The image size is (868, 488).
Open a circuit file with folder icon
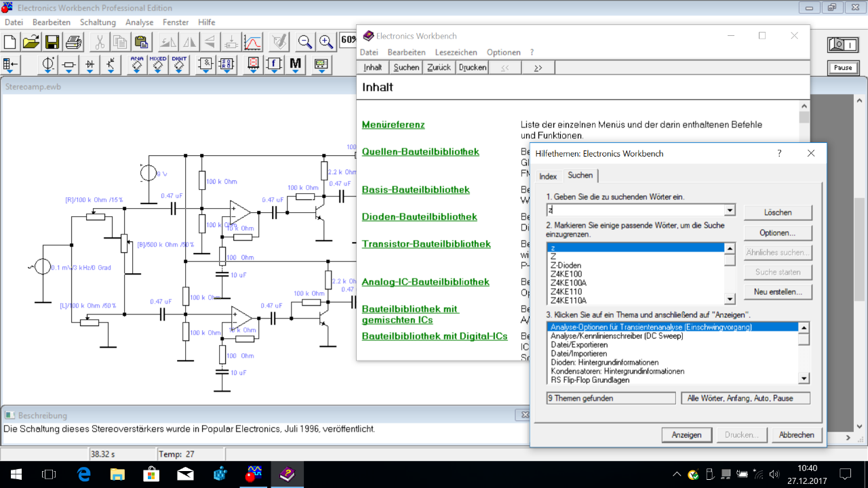coord(31,41)
